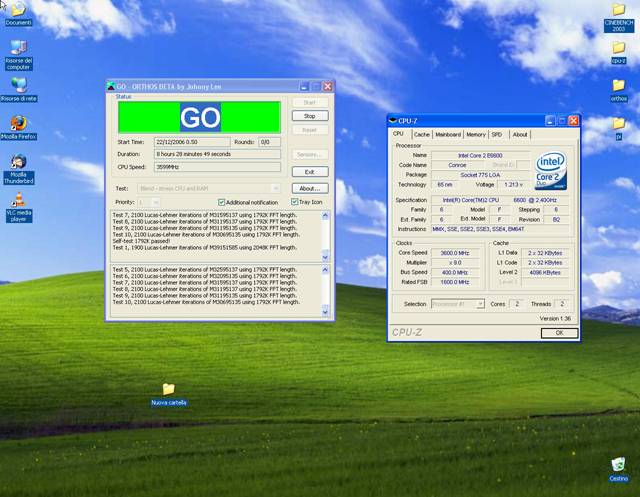
Task: Click the About... button in ORTHOS
Action: [309, 188]
